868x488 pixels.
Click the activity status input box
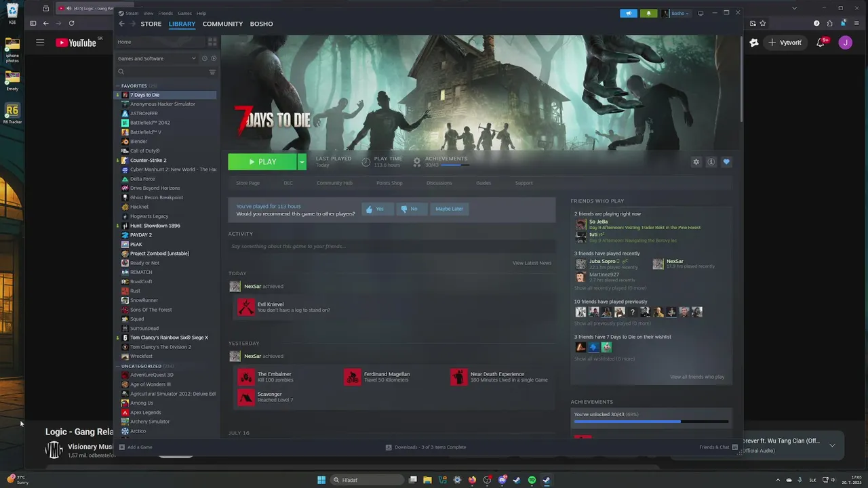pyautogui.click(x=392, y=246)
